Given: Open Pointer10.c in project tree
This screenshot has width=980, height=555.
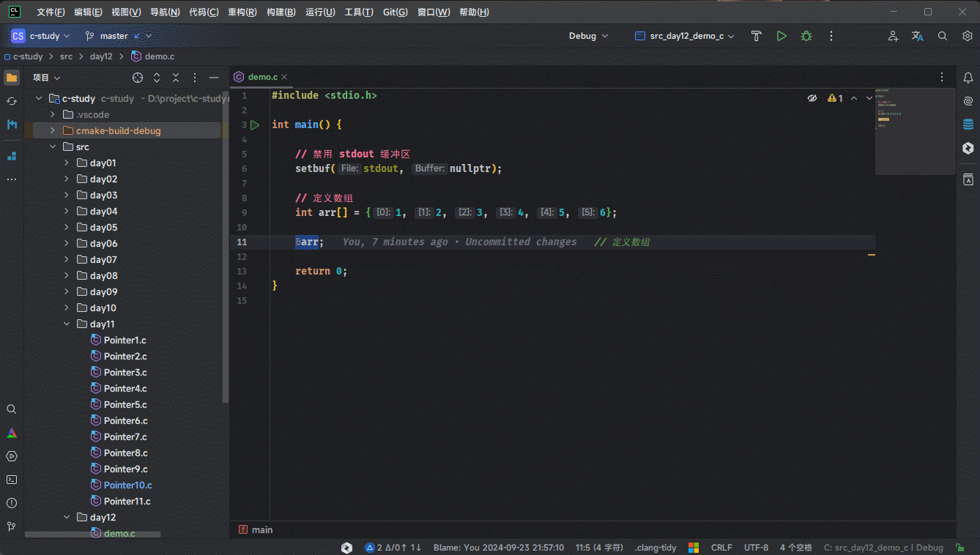Looking at the screenshot, I should click(127, 485).
